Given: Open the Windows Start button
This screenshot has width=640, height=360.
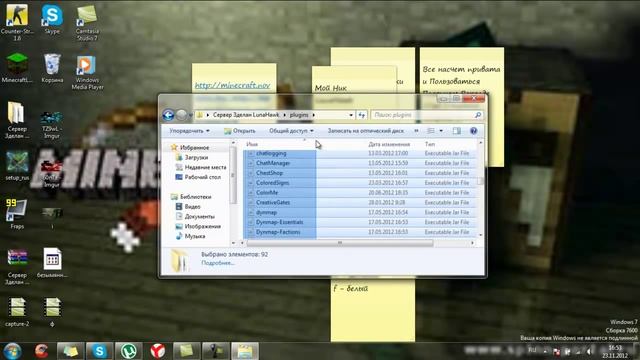Looking at the screenshot, I should (12, 351).
